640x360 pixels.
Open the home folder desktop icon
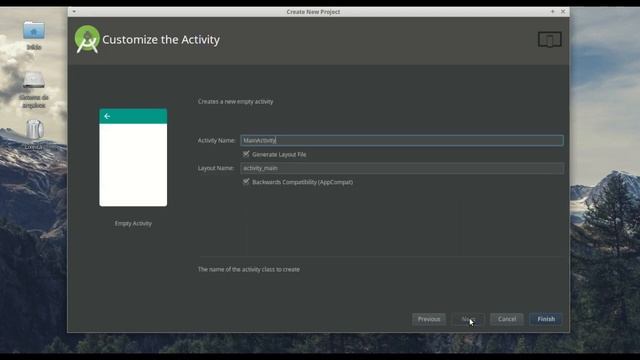click(34, 31)
